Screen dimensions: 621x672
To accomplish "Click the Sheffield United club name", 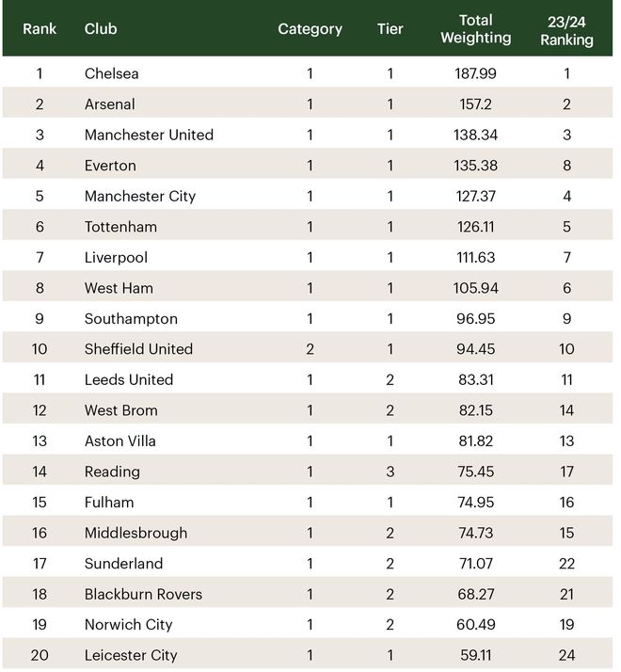I will (138, 349).
